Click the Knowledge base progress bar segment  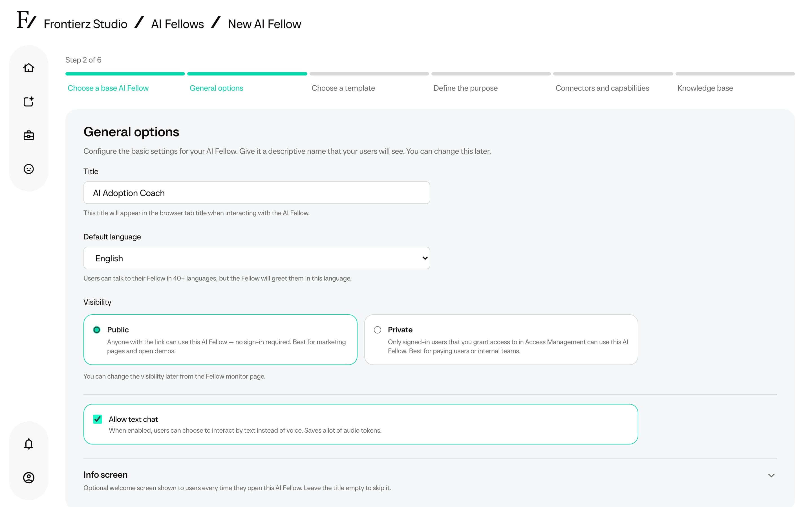(x=735, y=74)
